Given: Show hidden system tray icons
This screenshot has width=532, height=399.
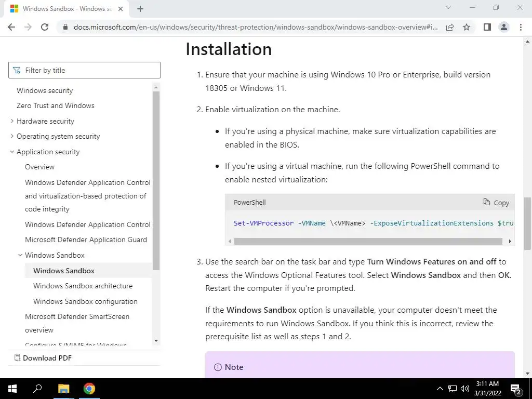Looking at the screenshot, I should point(440,389).
